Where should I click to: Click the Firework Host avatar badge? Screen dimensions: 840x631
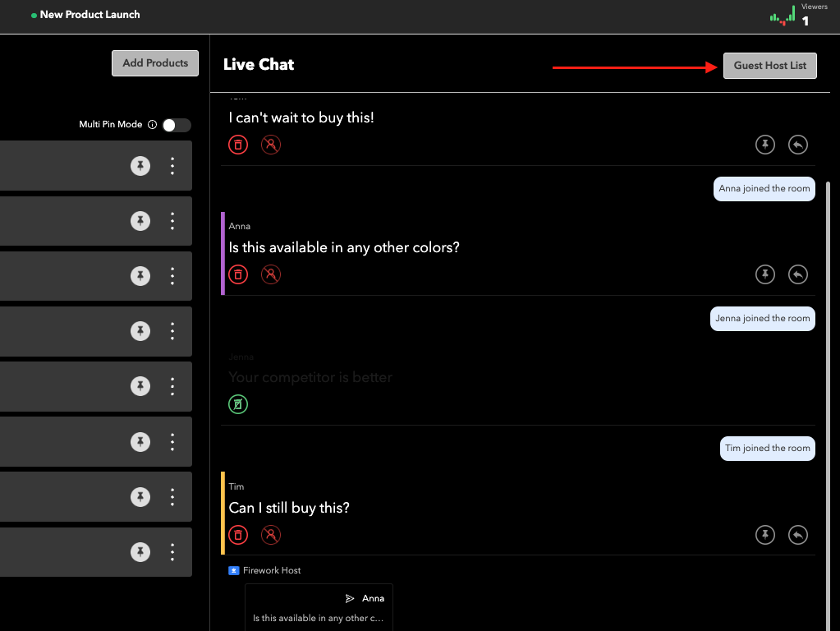(233, 570)
